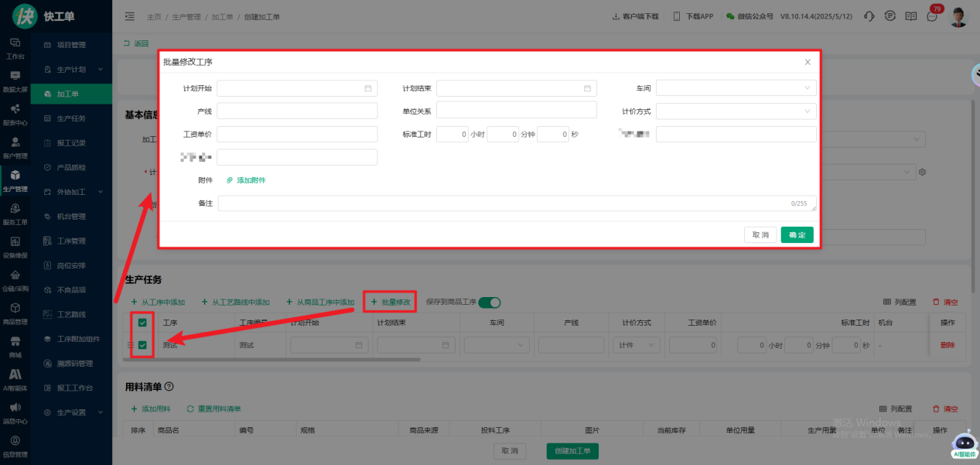Select 工序管理 in the side menu

point(71,241)
